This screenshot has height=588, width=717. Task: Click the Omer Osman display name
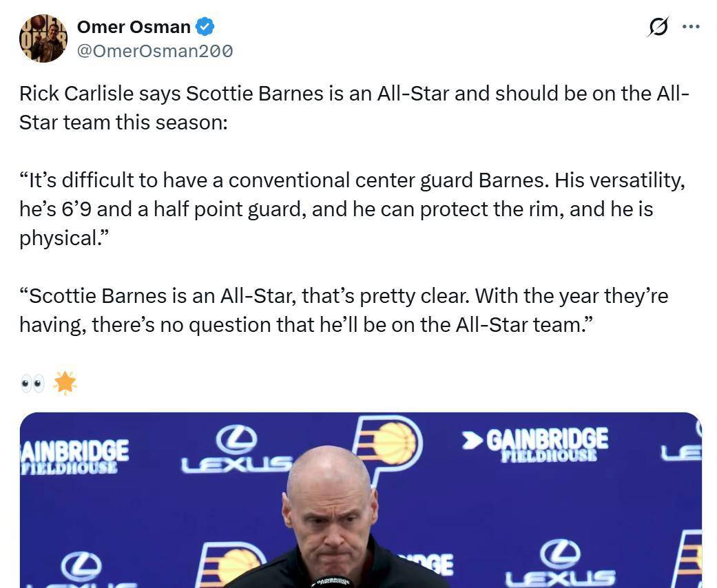coord(134,27)
